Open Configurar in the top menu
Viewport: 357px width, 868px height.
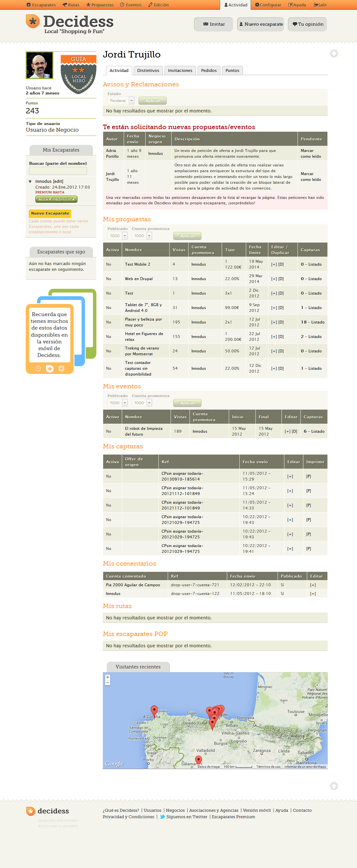tap(268, 5)
